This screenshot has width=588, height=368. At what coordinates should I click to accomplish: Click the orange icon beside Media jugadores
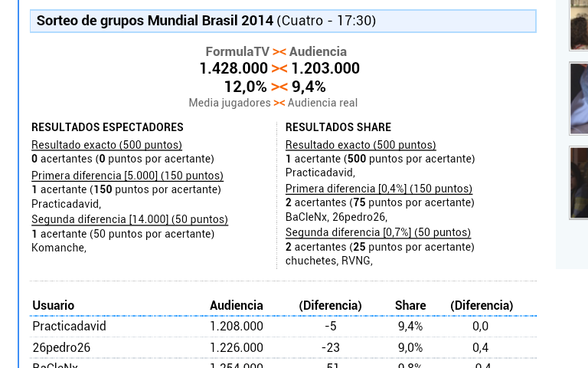tap(279, 103)
